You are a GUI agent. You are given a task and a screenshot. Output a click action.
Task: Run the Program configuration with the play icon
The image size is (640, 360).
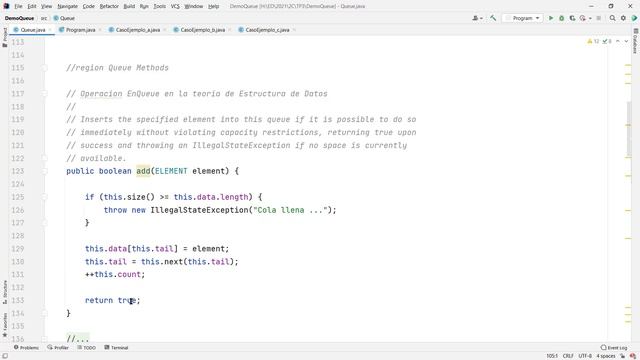(x=551, y=18)
